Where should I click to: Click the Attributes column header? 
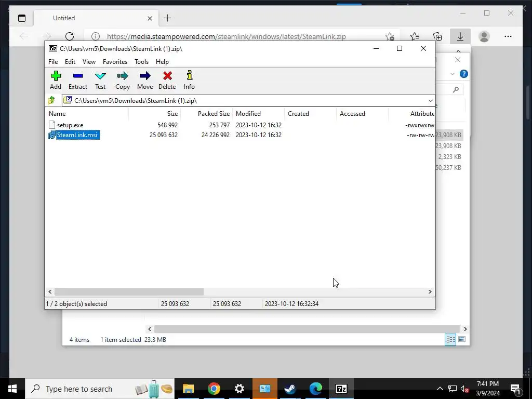[411, 114]
